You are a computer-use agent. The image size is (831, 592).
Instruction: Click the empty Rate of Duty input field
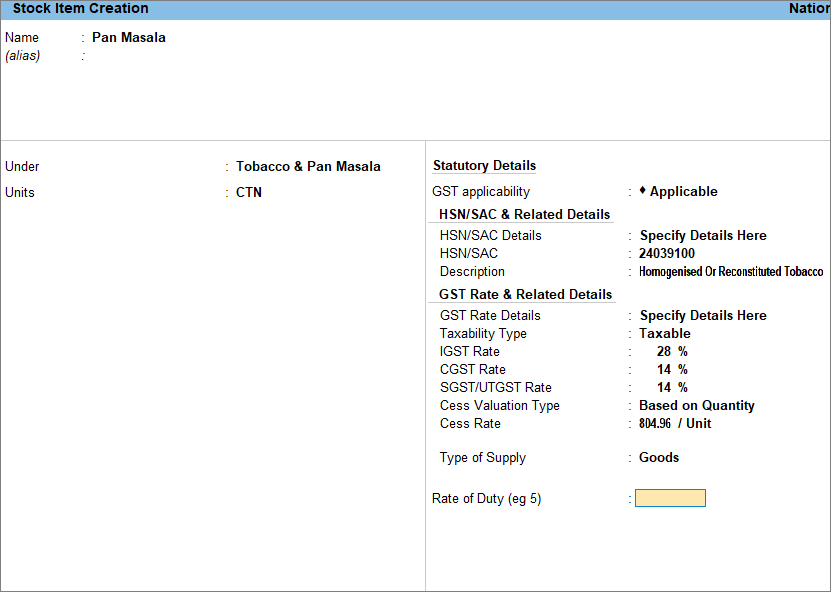tap(670, 498)
